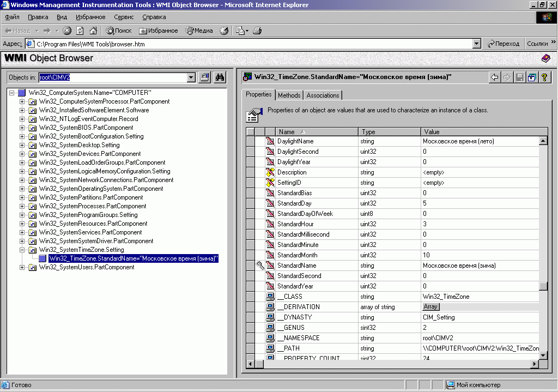558x392 pixels.
Task: Select Win32_TimeZone Московское время tree item
Action: (x=134, y=258)
